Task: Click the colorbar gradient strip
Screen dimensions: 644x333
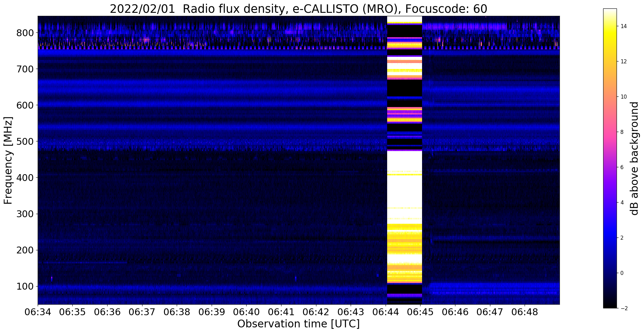Action: (x=610, y=158)
